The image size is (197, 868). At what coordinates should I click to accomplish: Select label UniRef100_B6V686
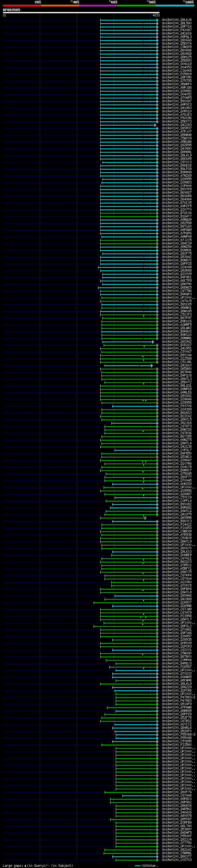tap(176, 50)
